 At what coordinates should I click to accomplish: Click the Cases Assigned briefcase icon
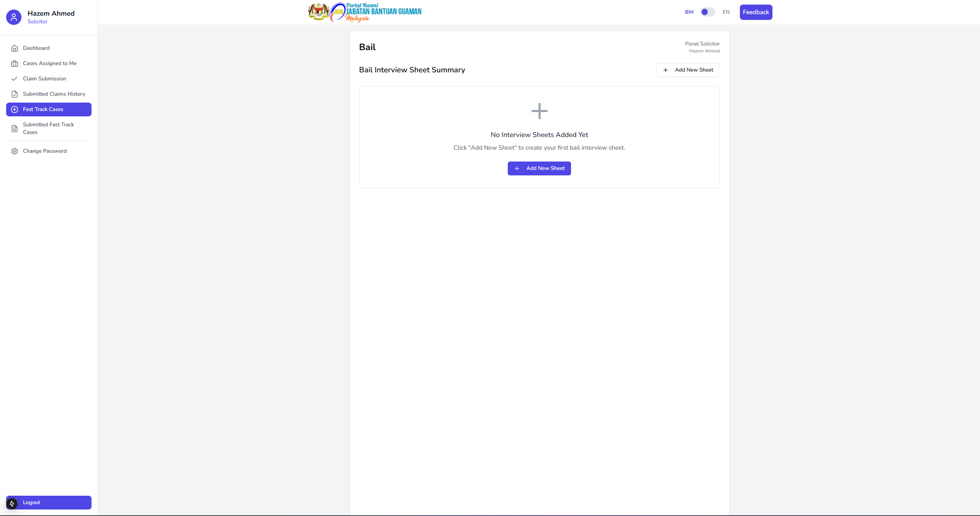[x=15, y=64]
